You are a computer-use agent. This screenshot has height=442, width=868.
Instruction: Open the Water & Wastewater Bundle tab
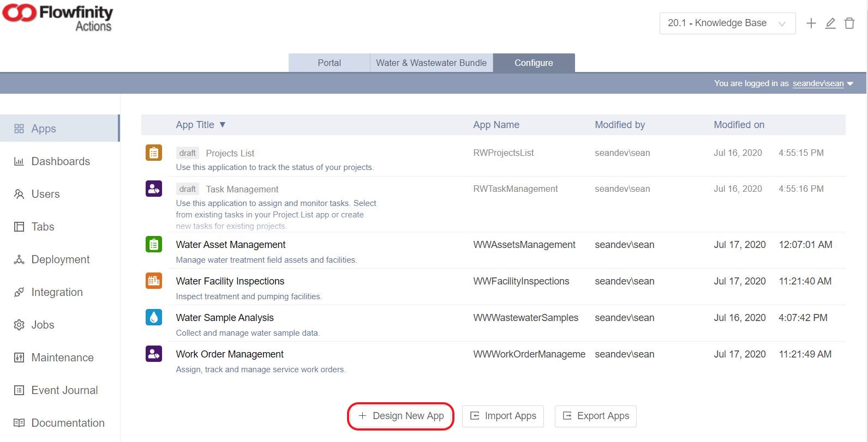click(431, 63)
